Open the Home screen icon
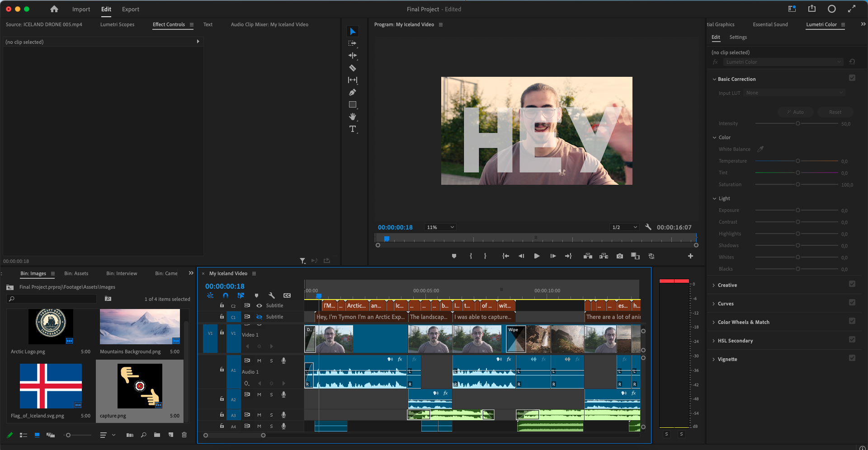Screen dimensions: 868x450 coord(54,9)
